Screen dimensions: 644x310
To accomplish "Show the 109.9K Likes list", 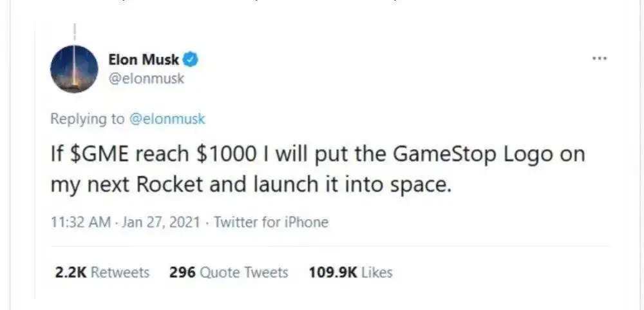I will click(x=350, y=273).
